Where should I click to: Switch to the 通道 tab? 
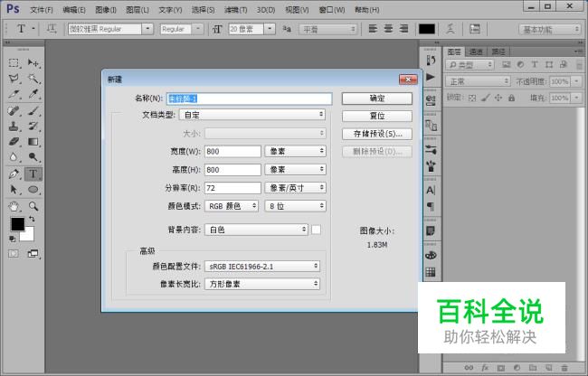476,52
